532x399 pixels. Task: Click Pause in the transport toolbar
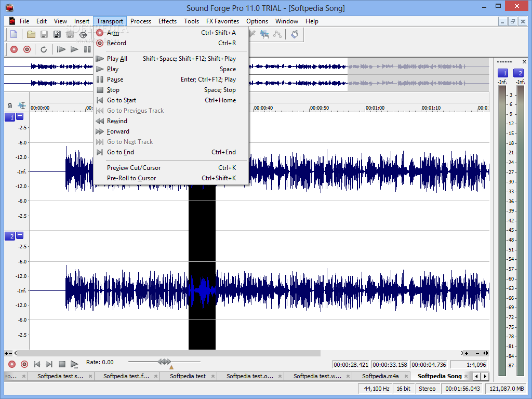tap(87, 49)
